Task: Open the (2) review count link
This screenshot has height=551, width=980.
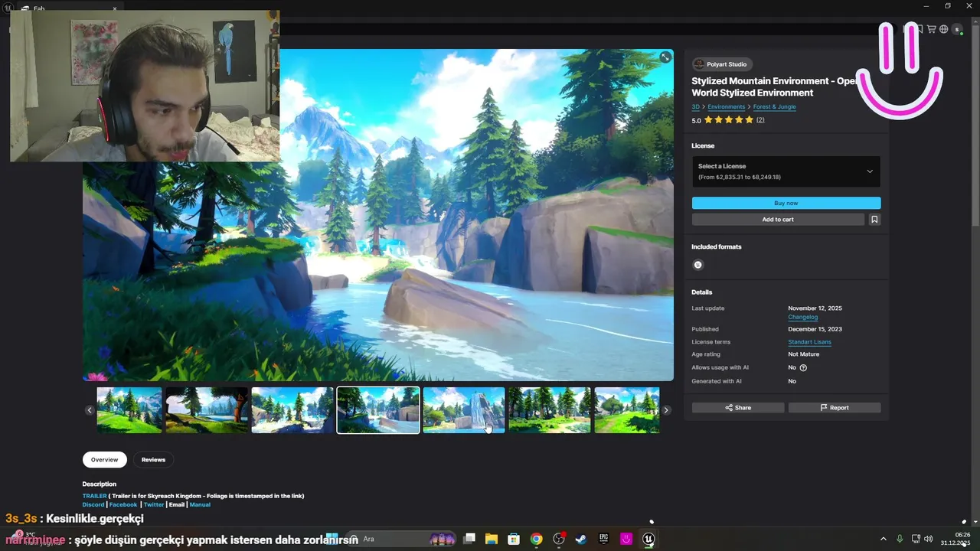Action: pyautogui.click(x=760, y=120)
